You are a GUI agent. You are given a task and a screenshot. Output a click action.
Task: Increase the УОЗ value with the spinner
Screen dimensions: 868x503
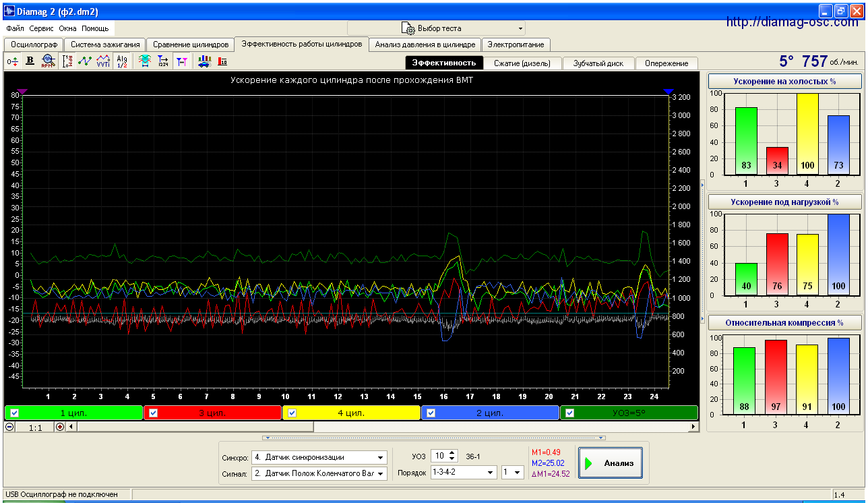tap(452, 453)
